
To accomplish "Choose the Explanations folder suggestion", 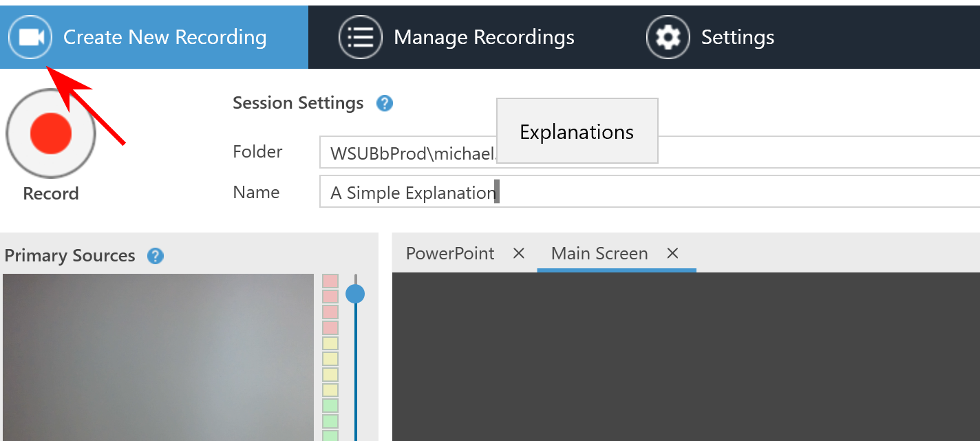I will pyautogui.click(x=577, y=131).
